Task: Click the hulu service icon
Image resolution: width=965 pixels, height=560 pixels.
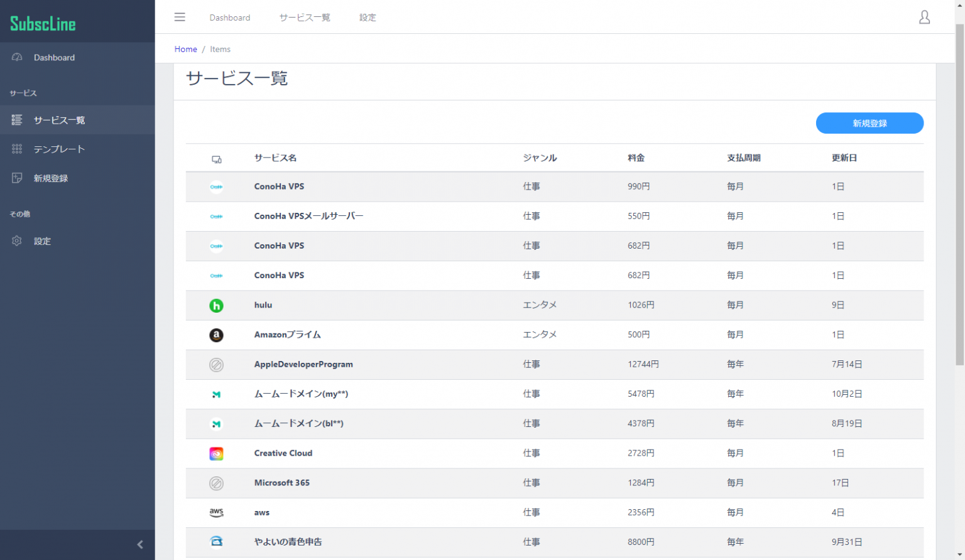Action: tap(216, 306)
